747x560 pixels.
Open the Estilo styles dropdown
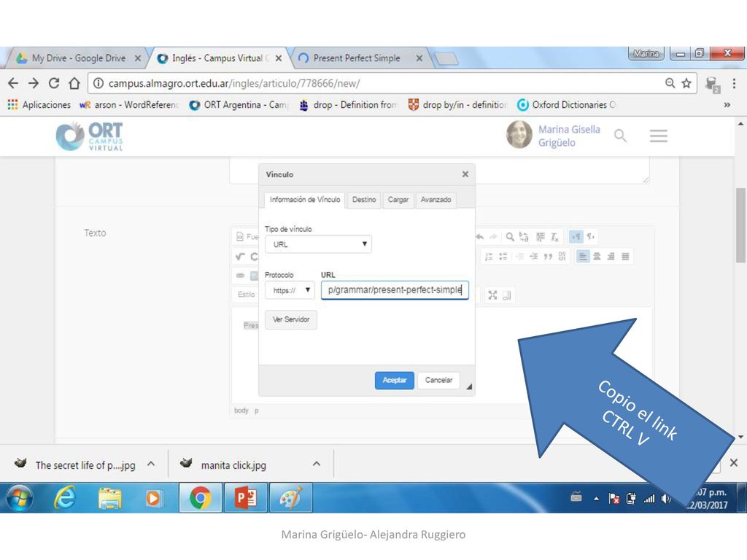click(x=246, y=295)
